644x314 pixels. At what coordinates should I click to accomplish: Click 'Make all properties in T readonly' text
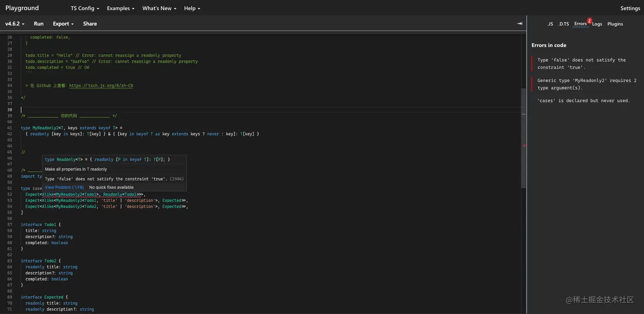[x=76, y=169]
